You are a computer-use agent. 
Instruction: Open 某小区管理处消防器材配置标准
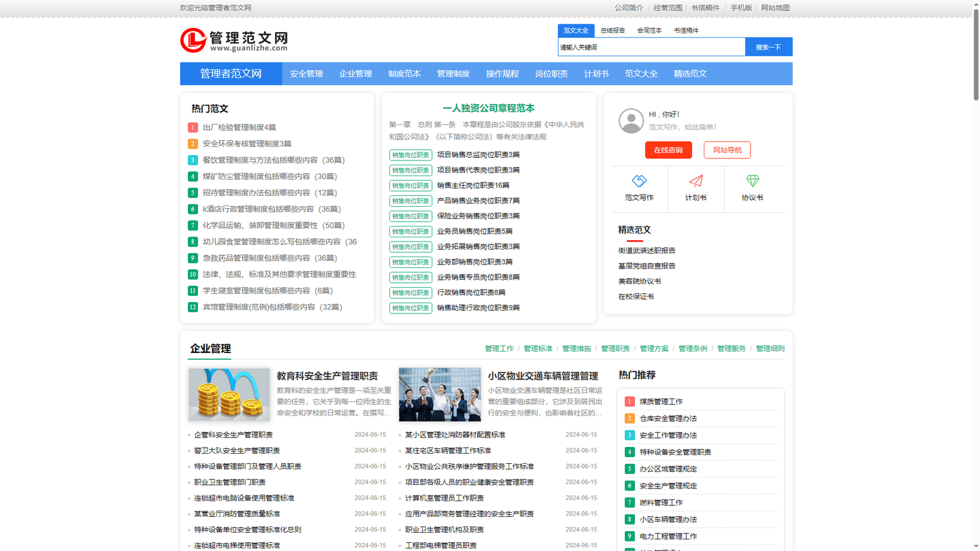coord(455,435)
